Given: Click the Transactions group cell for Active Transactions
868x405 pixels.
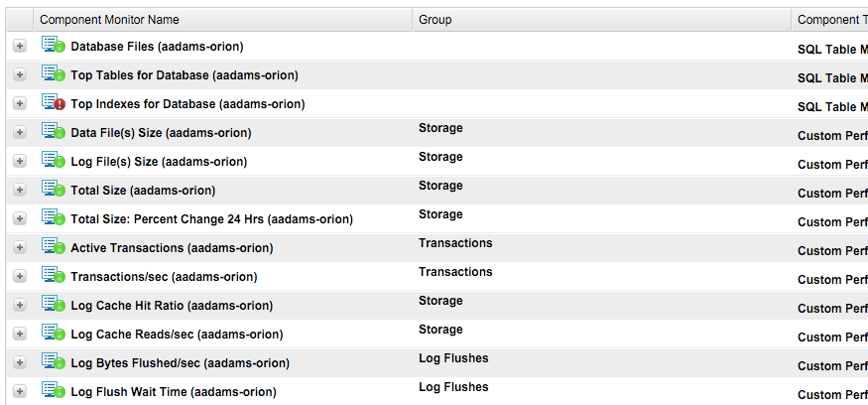Looking at the screenshot, I should [x=455, y=243].
